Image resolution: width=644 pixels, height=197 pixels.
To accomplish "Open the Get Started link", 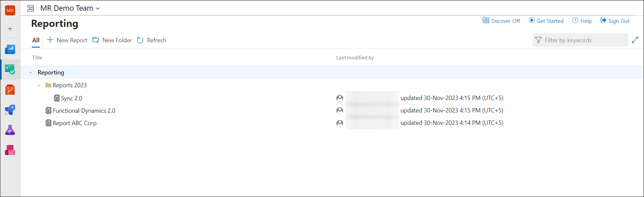I will point(546,21).
